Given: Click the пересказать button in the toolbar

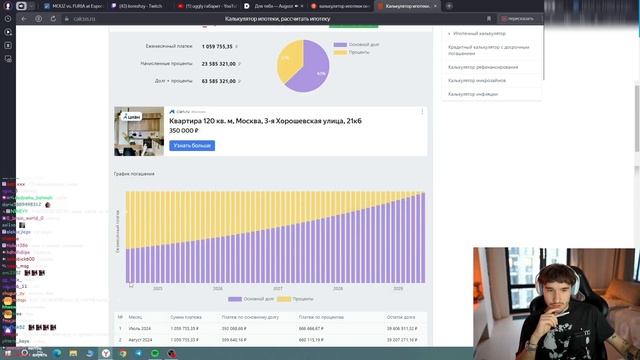Looking at the screenshot, I should point(518,19).
